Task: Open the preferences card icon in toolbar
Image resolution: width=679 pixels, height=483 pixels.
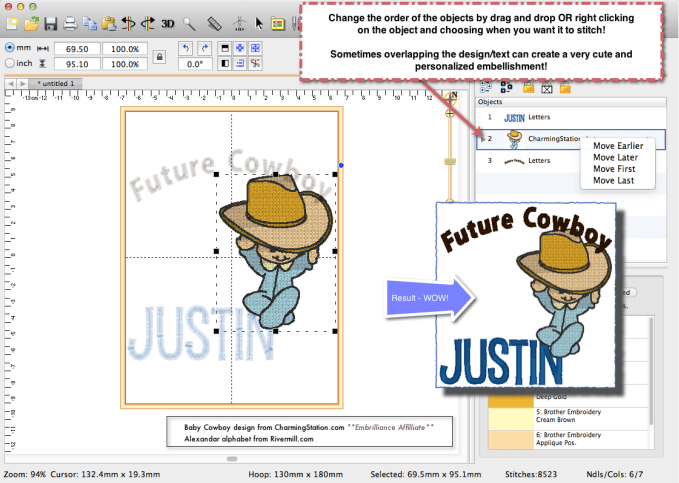Action: [278, 24]
